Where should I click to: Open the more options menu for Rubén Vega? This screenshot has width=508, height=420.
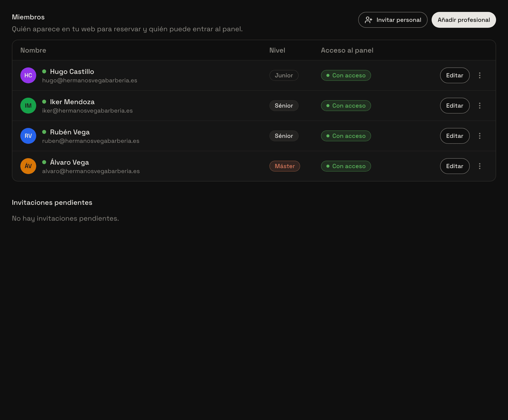(479, 136)
